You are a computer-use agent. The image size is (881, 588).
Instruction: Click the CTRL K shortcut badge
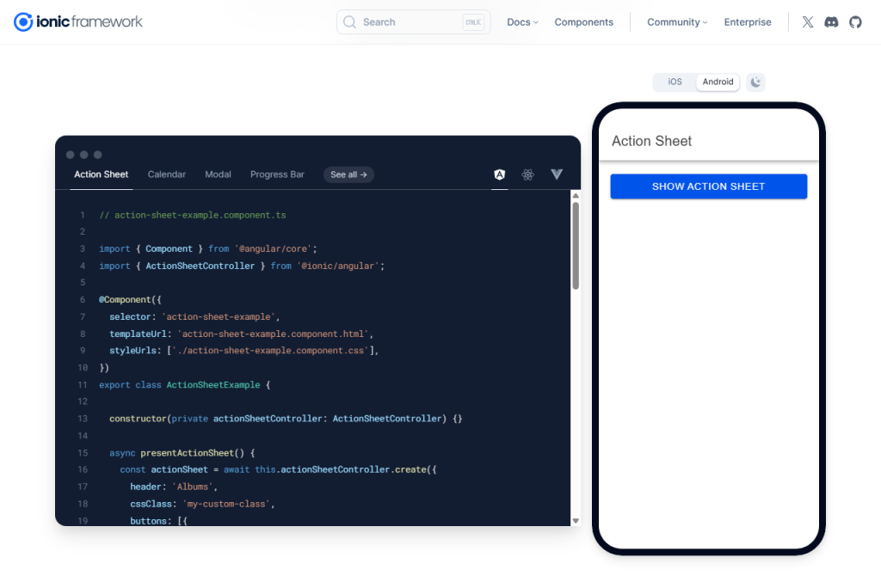click(473, 21)
